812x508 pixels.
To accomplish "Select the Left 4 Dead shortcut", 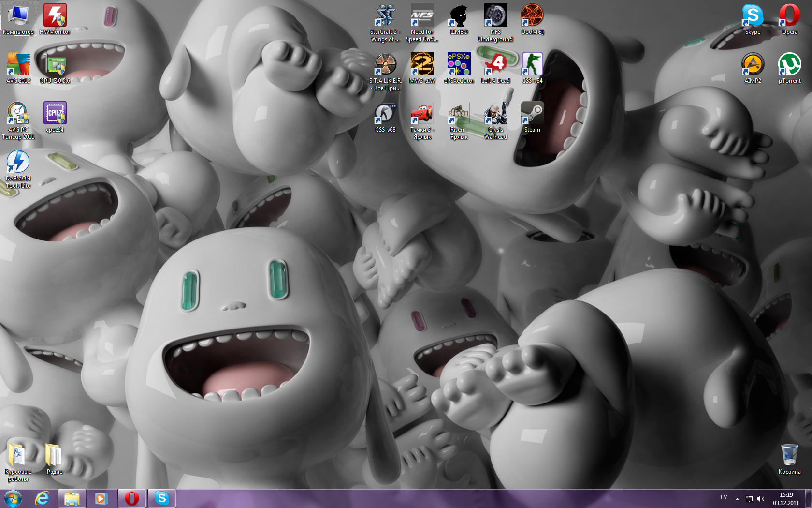I will point(495,68).
